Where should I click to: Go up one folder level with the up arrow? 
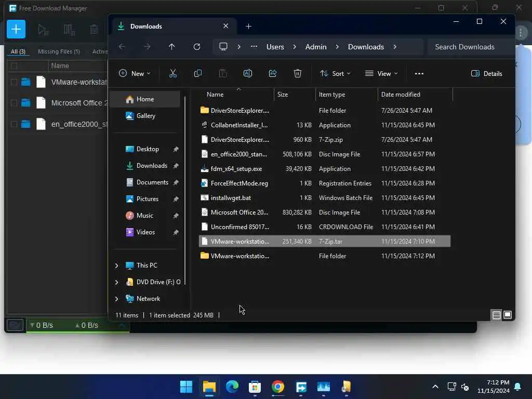(171, 46)
